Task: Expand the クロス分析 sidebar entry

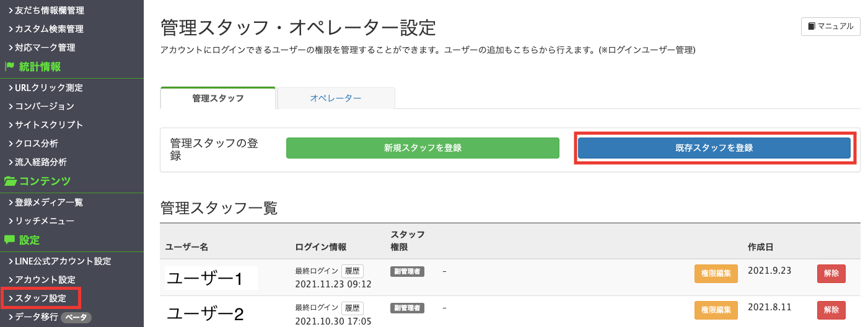Action: pyautogui.click(x=33, y=143)
